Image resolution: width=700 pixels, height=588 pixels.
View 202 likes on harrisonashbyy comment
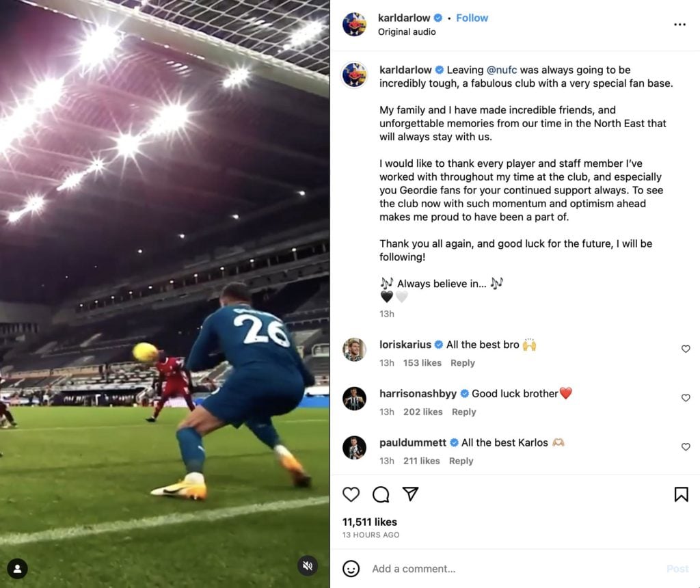[x=422, y=412]
